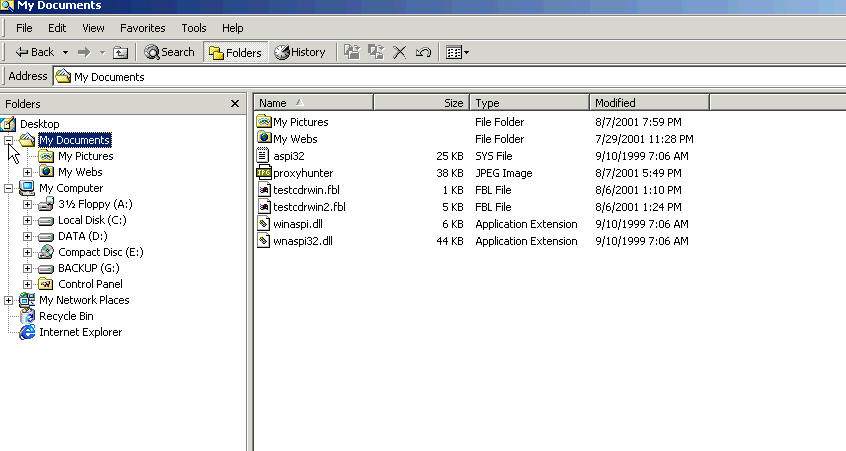The image size is (846, 451).
Task: Select My Webs in the folder tree
Action: (x=80, y=172)
